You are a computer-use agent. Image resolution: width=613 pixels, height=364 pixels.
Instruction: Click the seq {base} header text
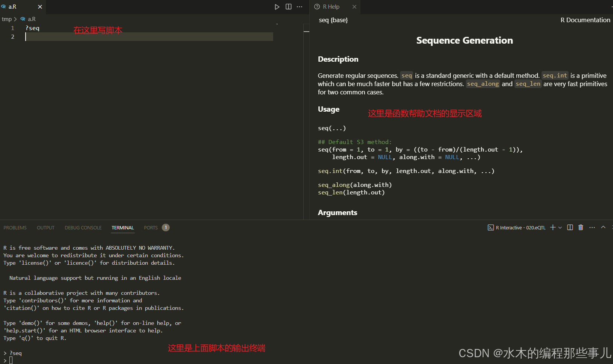(333, 20)
